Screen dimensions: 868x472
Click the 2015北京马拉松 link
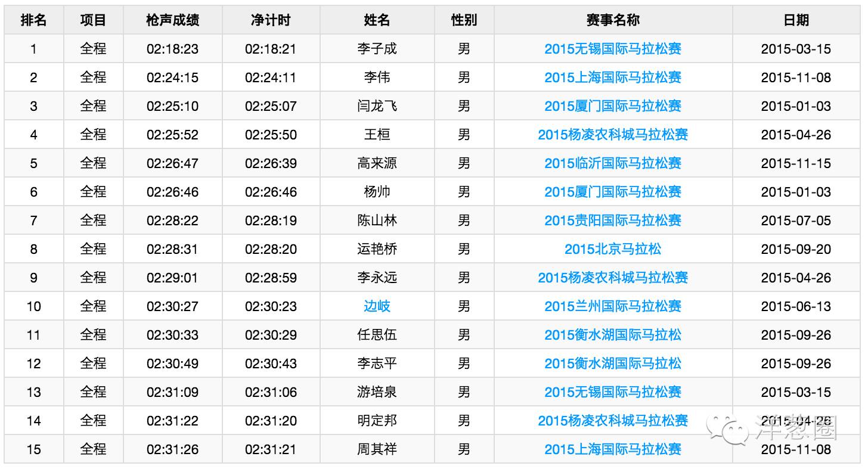pyautogui.click(x=612, y=249)
